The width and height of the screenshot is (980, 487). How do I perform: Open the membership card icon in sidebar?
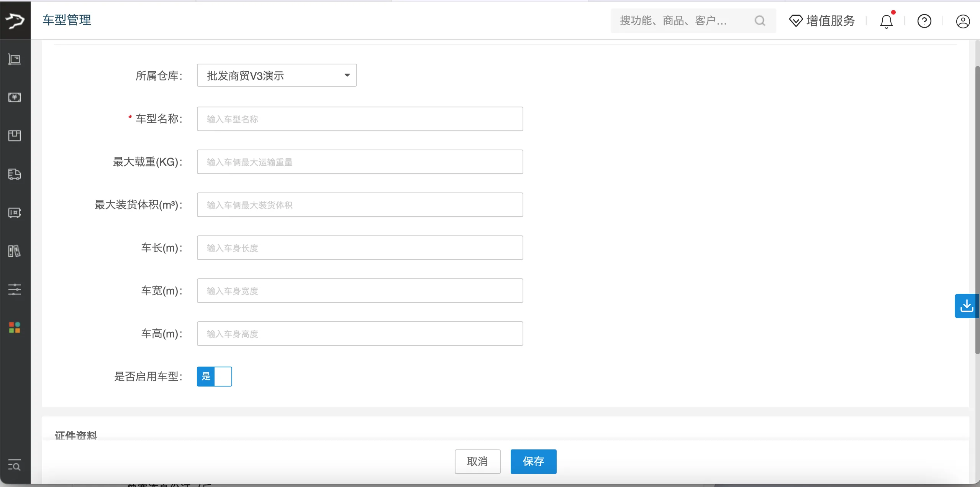point(15,213)
